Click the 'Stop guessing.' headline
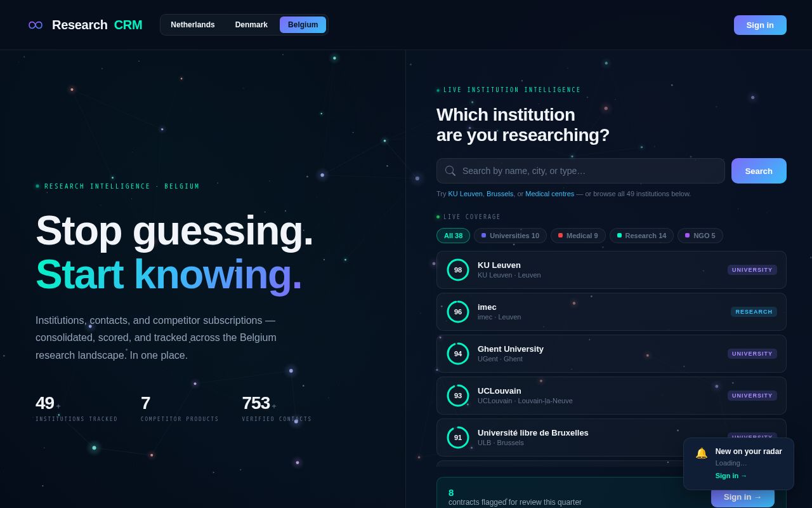 pos(174,230)
